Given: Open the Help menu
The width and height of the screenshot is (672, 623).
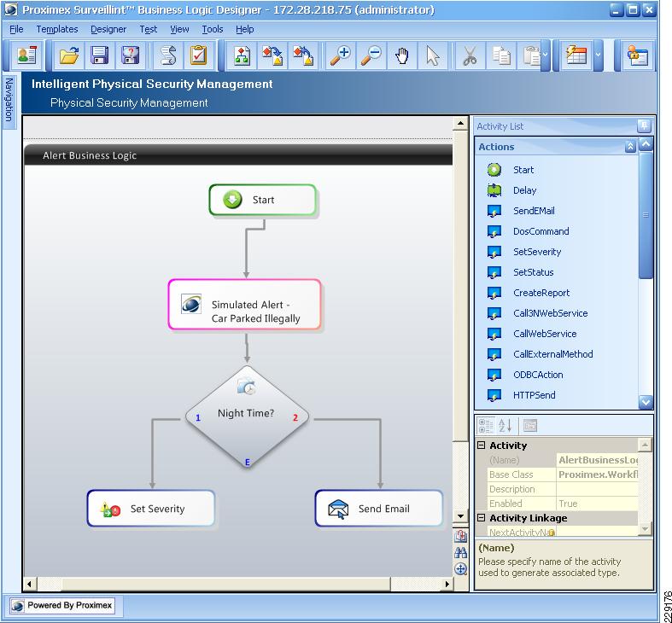Looking at the screenshot, I should point(245,29).
